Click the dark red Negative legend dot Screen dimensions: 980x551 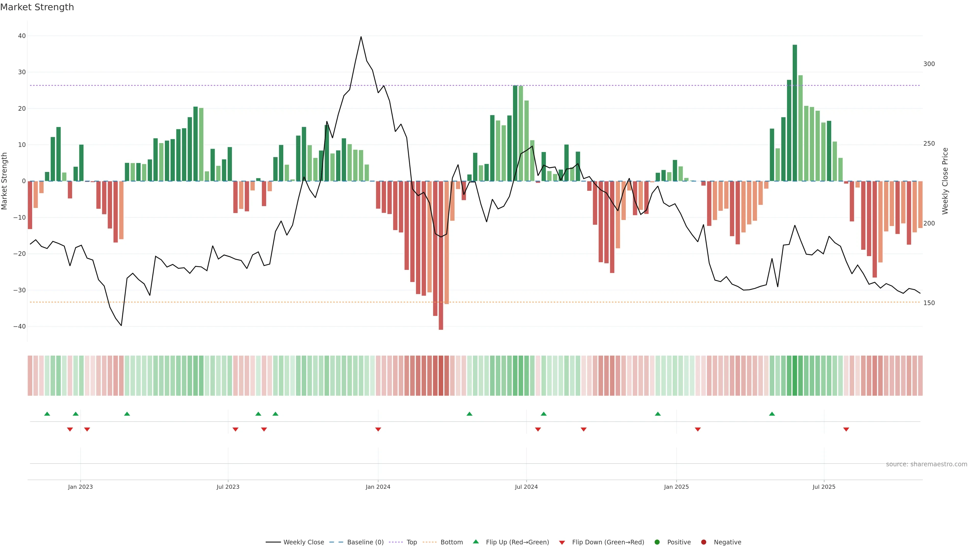(703, 542)
